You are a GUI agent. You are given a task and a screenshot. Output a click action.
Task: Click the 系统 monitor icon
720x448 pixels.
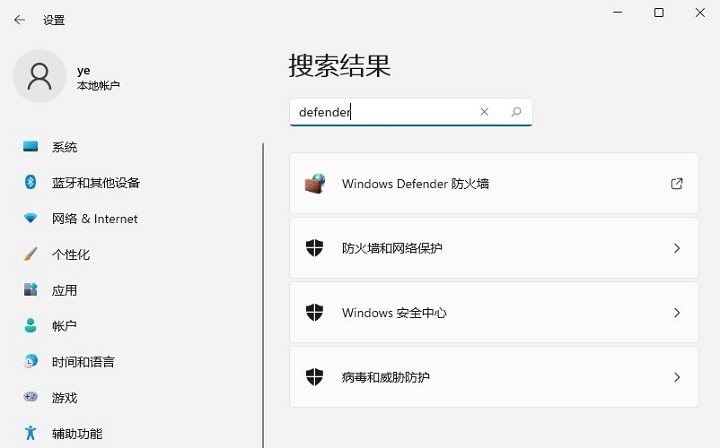tap(31, 146)
